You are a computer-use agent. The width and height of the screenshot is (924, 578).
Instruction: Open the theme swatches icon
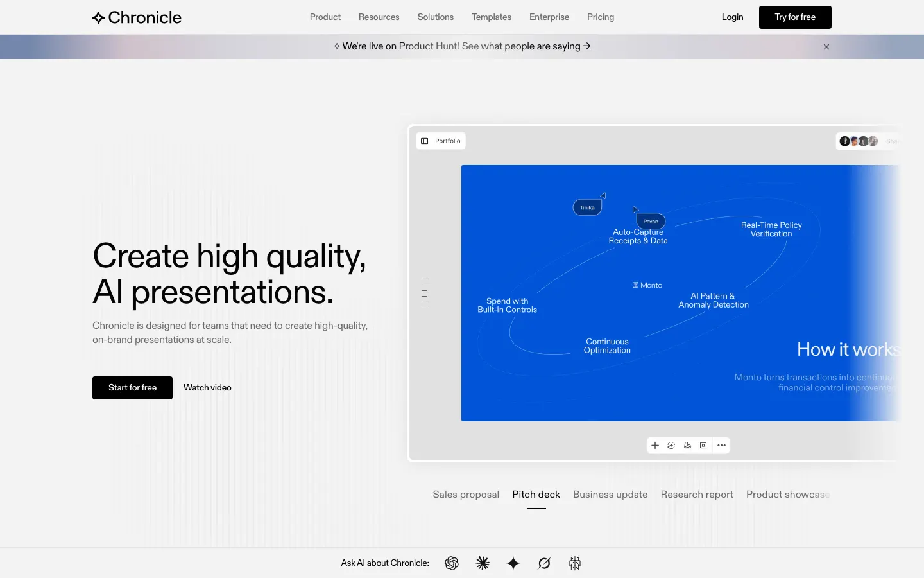pyautogui.click(x=687, y=446)
